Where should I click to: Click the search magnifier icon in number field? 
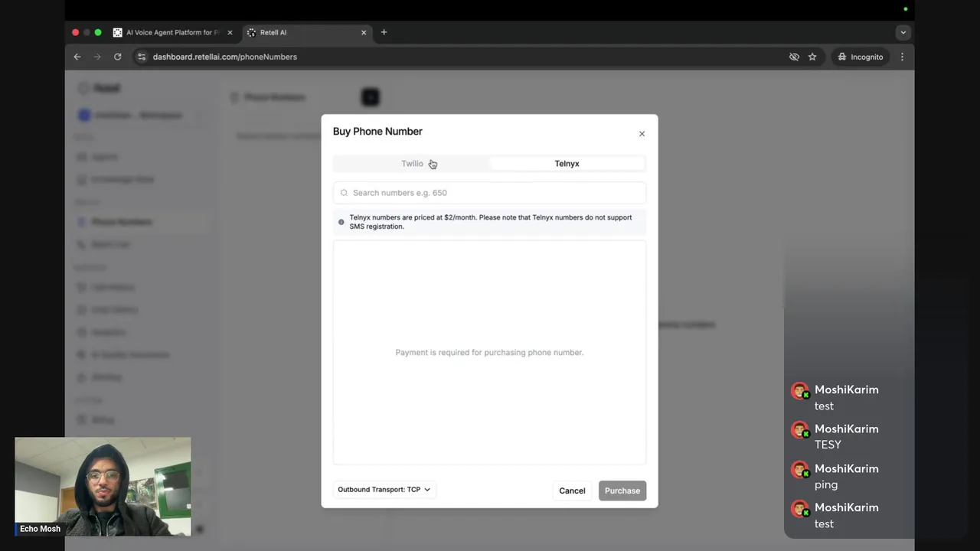tap(344, 193)
